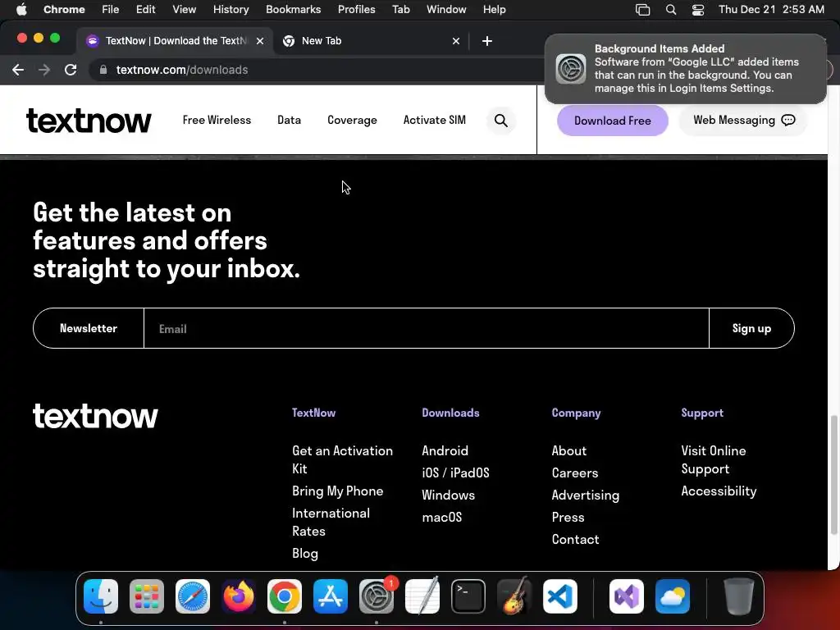This screenshot has height=630, width=840.
Task: Open the Window menu
Action: [446, 9]
